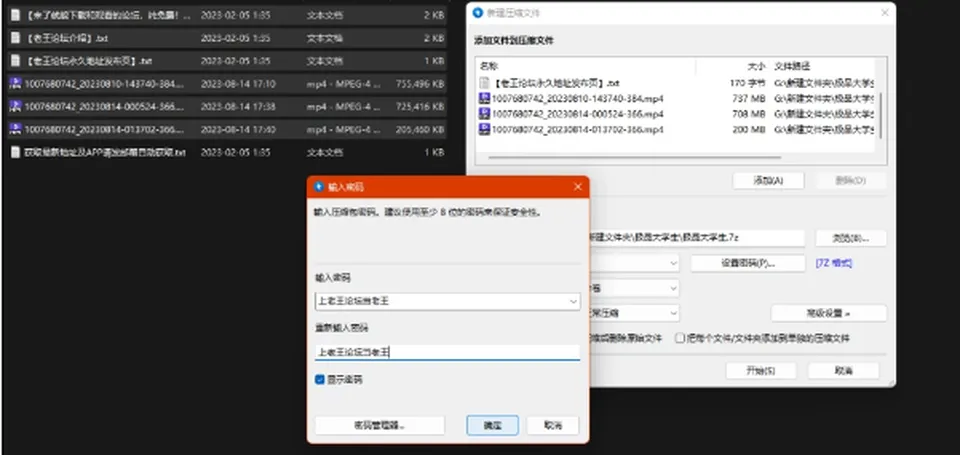Click the 设置密码(P)... button
The width and height of the screenshot is (960, 455).
(748, 263)
